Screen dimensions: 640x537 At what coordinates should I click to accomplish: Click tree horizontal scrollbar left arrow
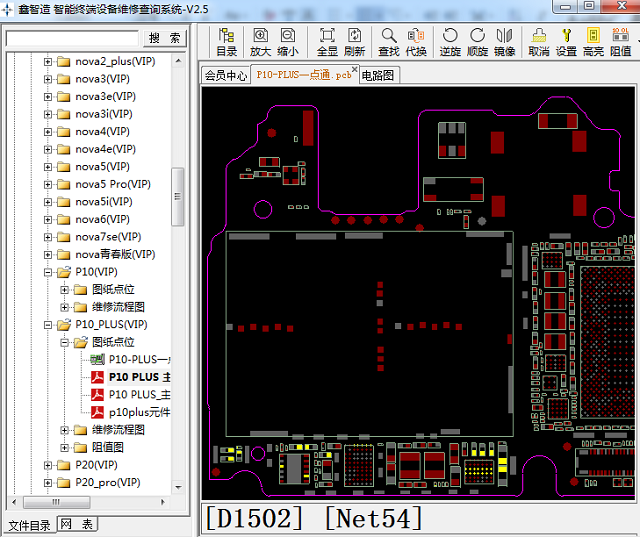tap(14, 502)
